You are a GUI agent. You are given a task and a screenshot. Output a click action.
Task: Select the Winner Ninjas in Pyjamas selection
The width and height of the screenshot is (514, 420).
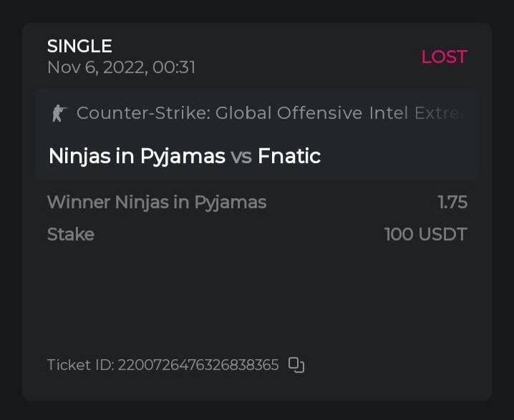[x=157, y=202]
